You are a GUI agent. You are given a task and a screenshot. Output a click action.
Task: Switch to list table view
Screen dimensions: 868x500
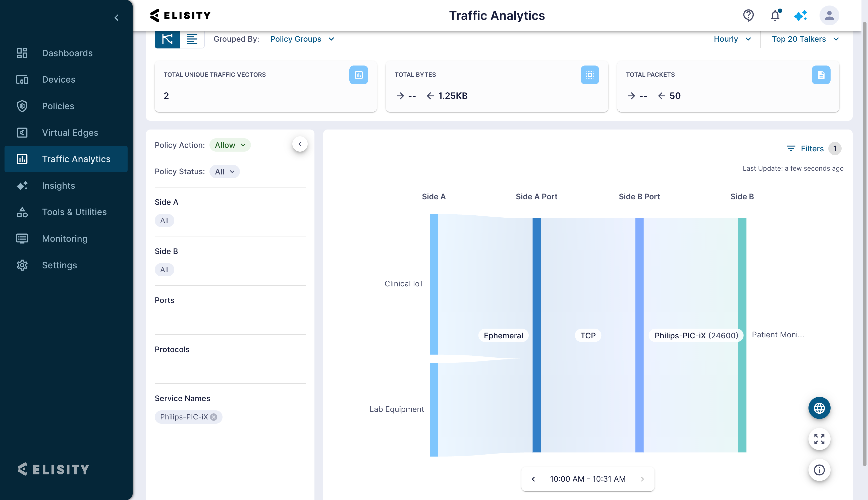click(x=192, y=39)
